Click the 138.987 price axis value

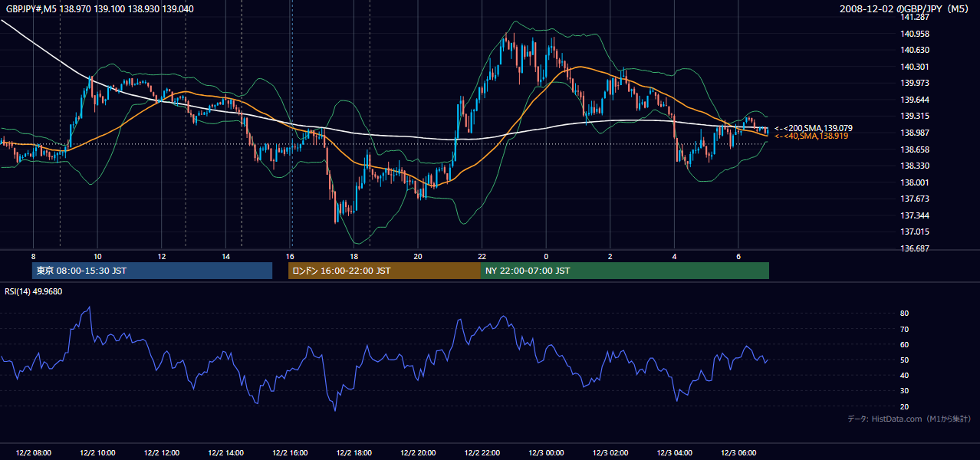click(x=913, y=133)
